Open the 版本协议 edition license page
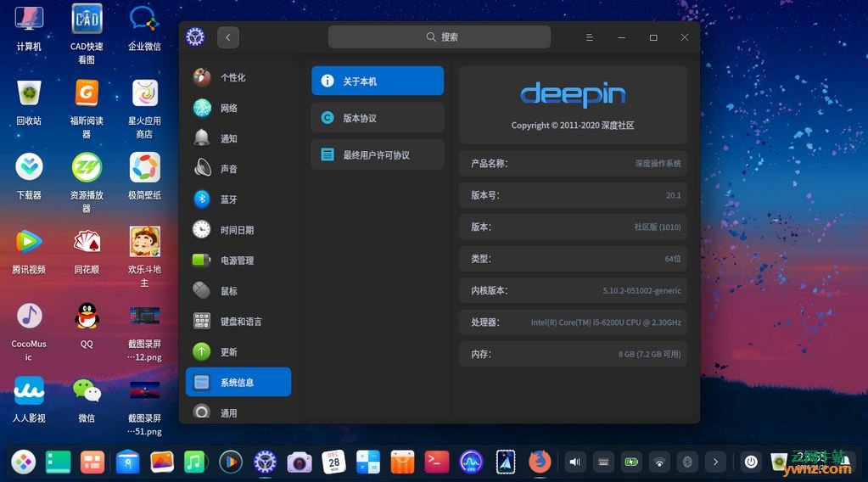 point(378,118)
